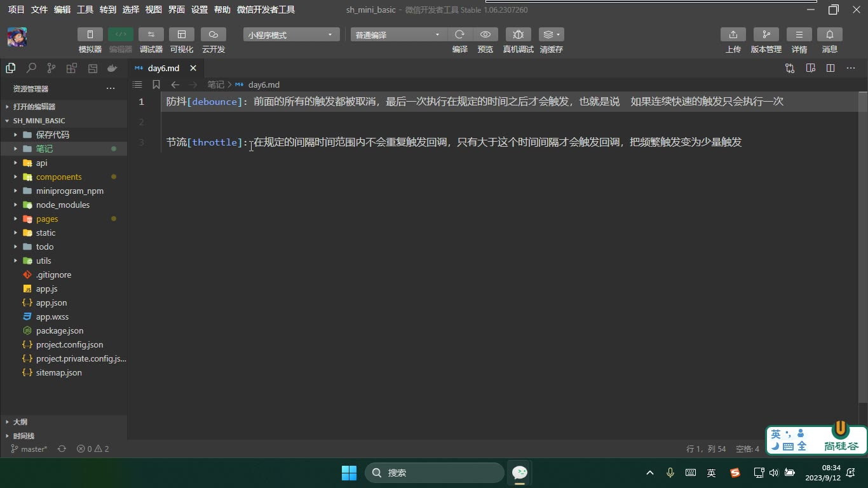This screenshot has width=868, height=488.
Task: Open the 消息 notifications bell
Action: point(830,34)
